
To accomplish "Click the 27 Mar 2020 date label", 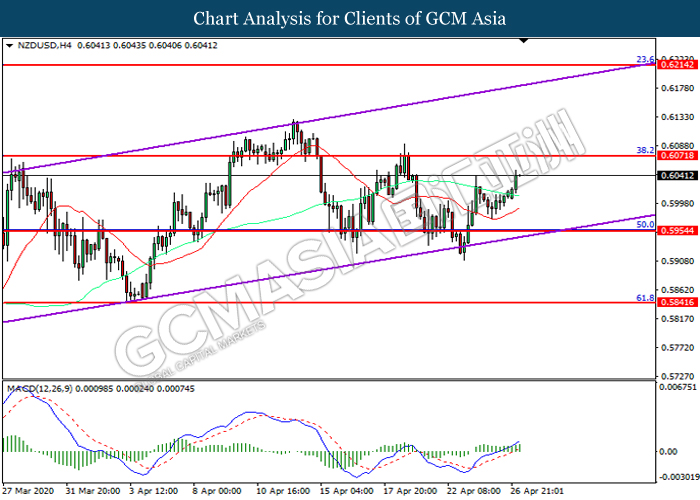I will coord(28,491).
